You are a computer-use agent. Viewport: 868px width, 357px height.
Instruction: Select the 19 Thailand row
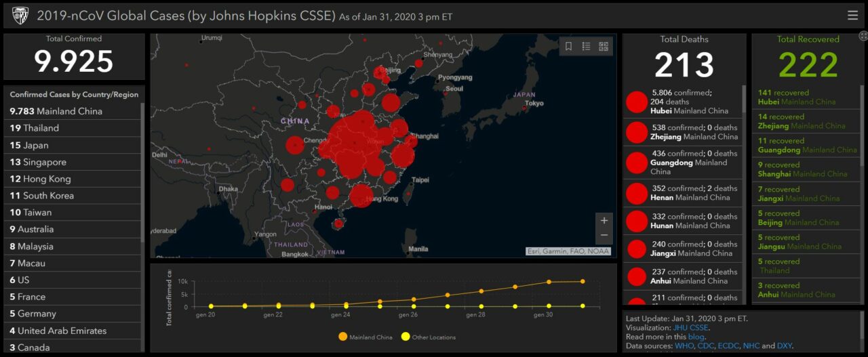(73, 128)
